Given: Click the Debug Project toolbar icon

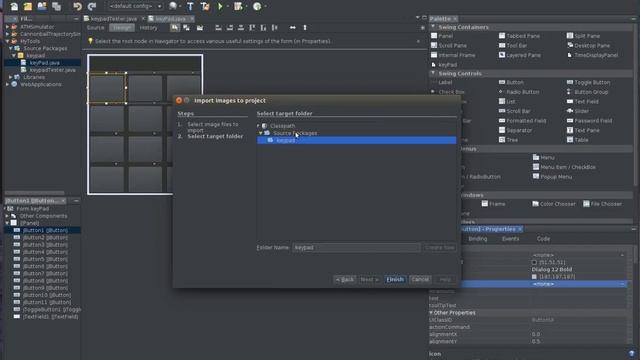Looking at the screenshot, I should (x=238, y=6).
